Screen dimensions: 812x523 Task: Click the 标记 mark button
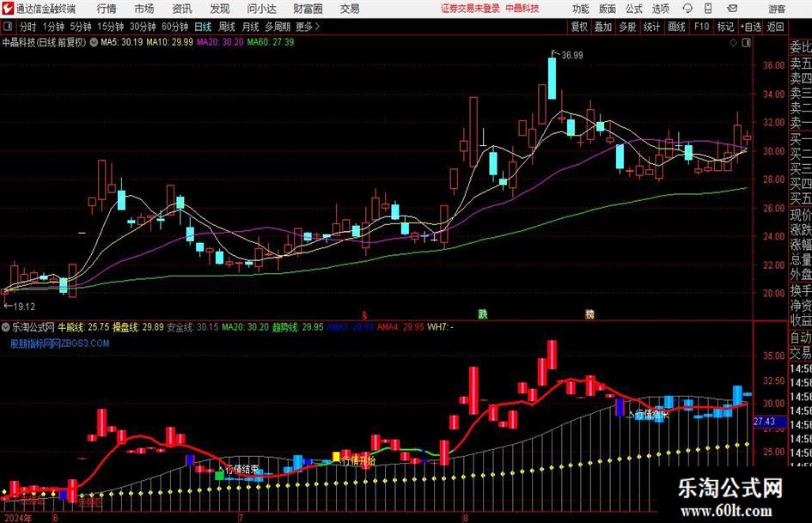[725, 27]
